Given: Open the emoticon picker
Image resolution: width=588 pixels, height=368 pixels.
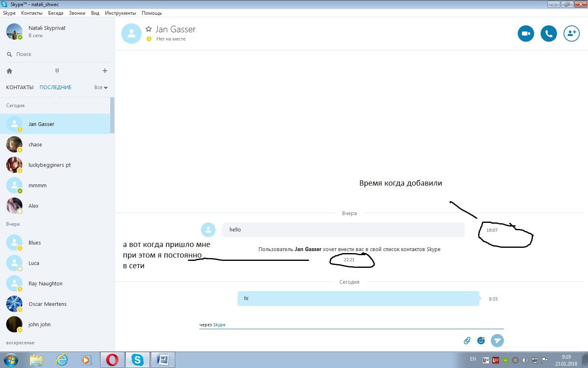Looking at the screenshot, I should tap(481, 340).
